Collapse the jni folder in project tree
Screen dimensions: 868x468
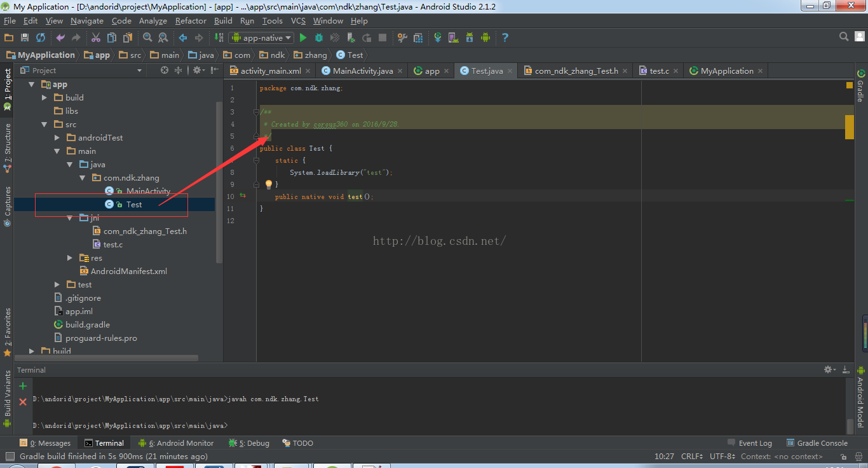[70, 217]
